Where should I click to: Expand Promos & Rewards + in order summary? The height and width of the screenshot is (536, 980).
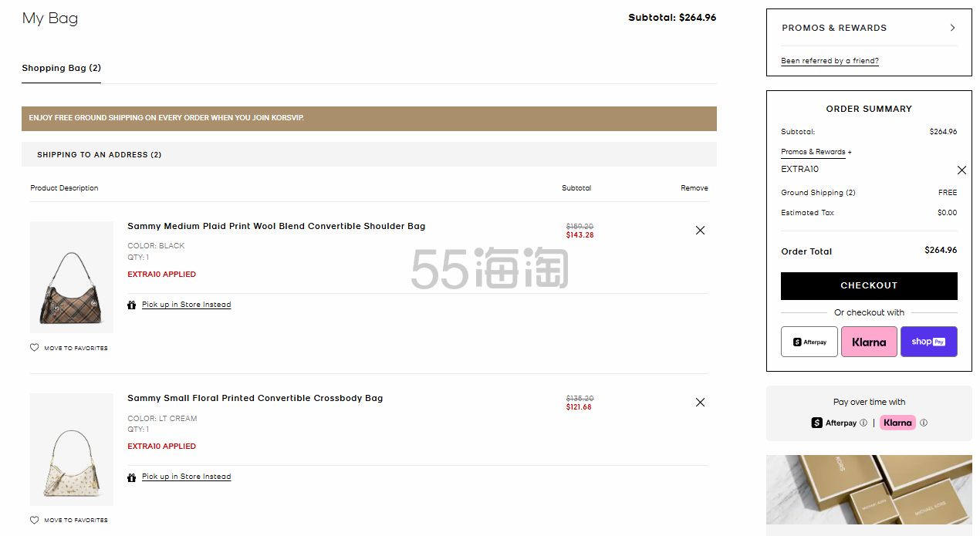pyautogui.click(x=816, y=152)
